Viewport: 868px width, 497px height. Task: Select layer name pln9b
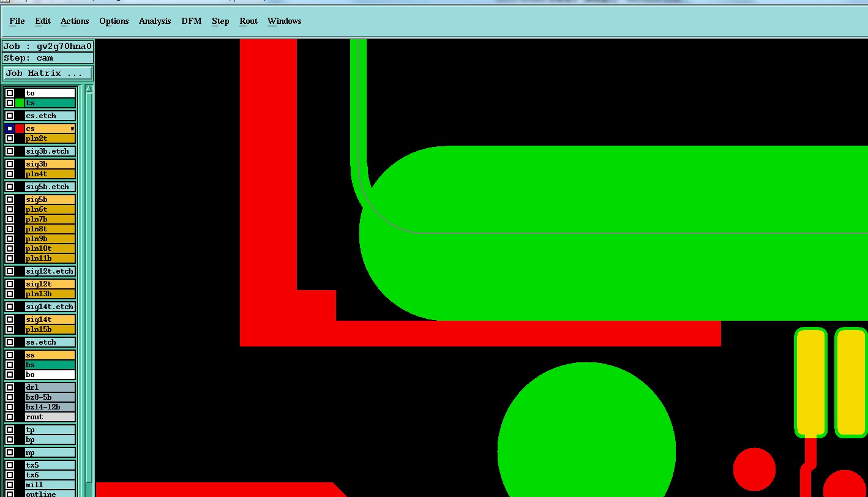(x=50, y=239)
